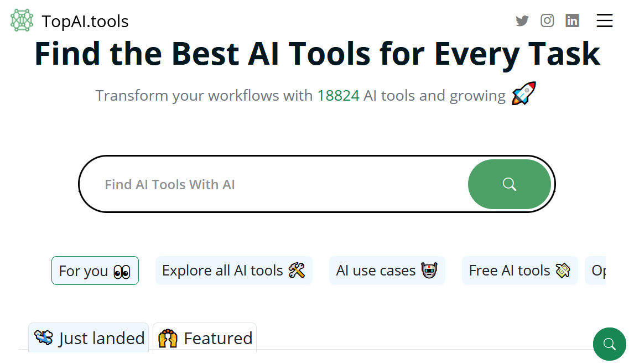Click the hammer-and-wrench icon on Explore chip
The height and width of the screenshot is (364, 634).
297,270
